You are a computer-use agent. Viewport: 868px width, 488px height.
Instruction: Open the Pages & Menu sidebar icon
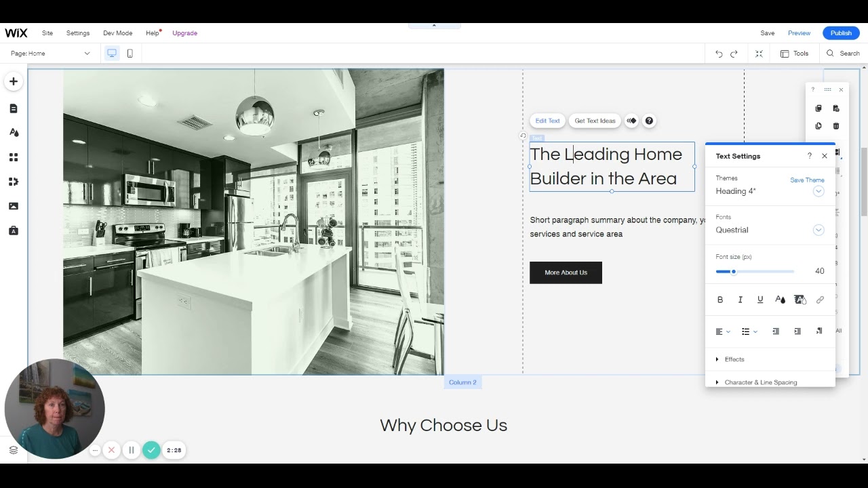coord(13,108)
